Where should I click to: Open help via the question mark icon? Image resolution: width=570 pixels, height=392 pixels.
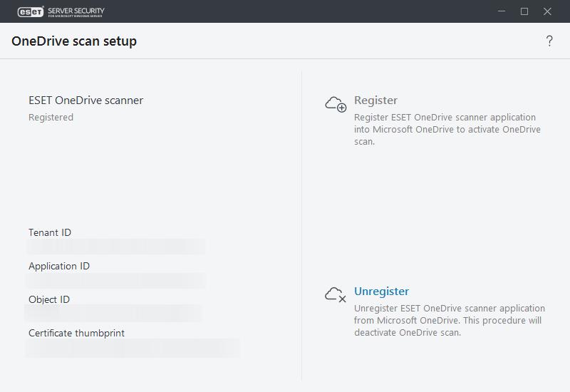click(x=549, y=41)
